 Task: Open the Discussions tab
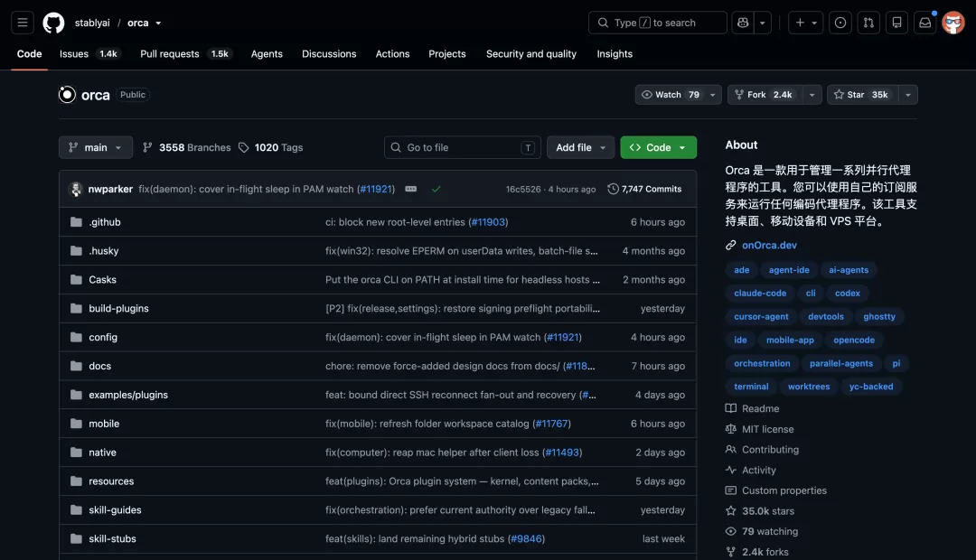click(x=329, y=54)
